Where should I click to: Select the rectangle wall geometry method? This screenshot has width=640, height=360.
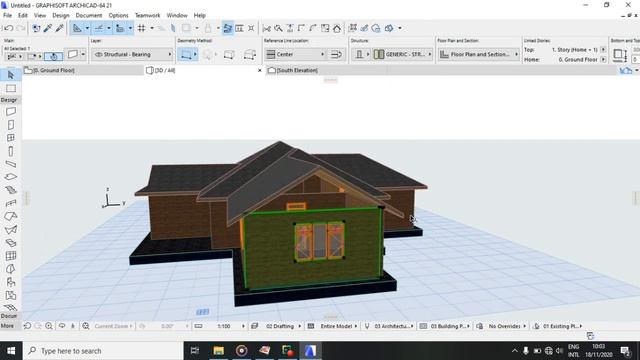pyautogui.click(x=229, y=54)
